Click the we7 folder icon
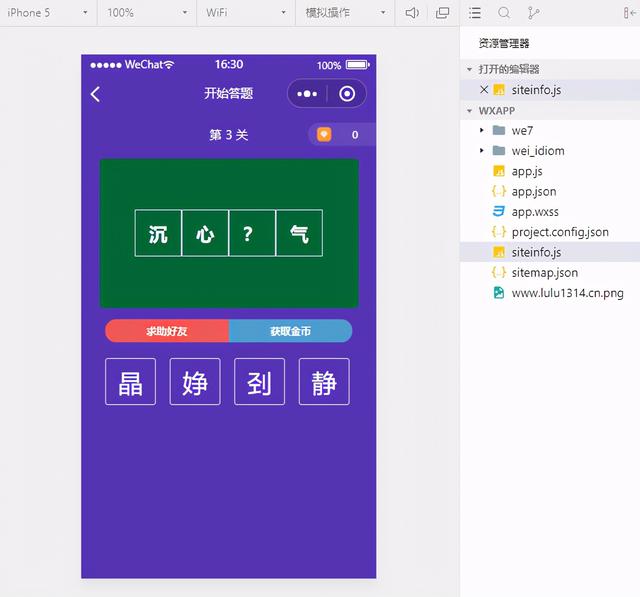Image resolution: width=640 pixels, height=597 pixels. (499, 130)
